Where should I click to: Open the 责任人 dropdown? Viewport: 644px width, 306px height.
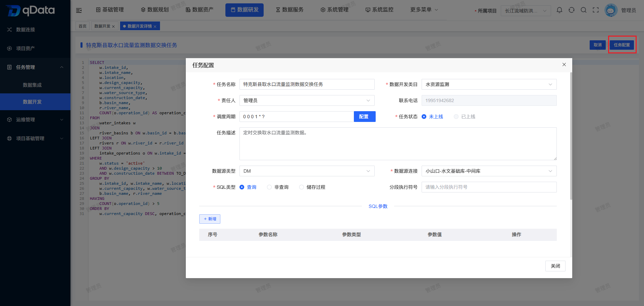(x=307, y=100)
